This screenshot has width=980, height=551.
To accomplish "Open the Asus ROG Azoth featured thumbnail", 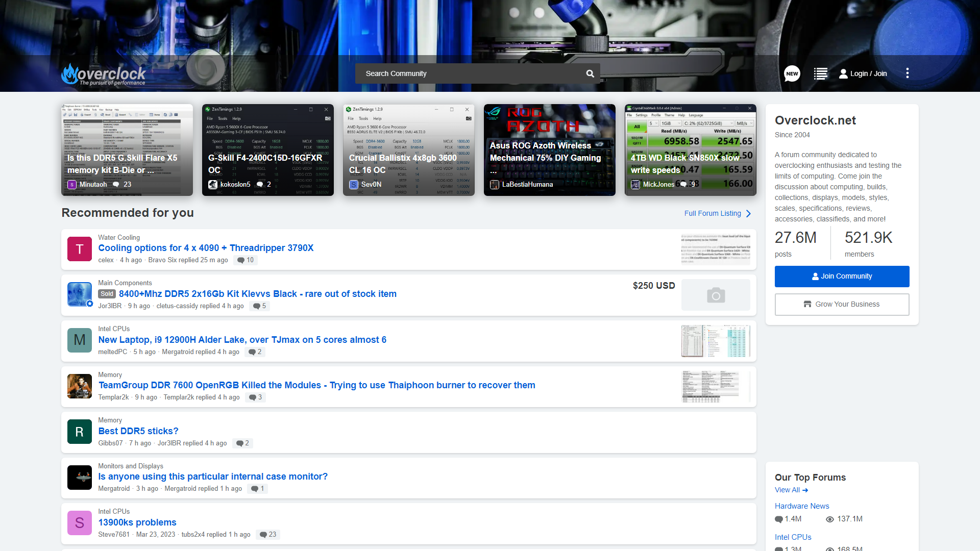I will point(549,150).
